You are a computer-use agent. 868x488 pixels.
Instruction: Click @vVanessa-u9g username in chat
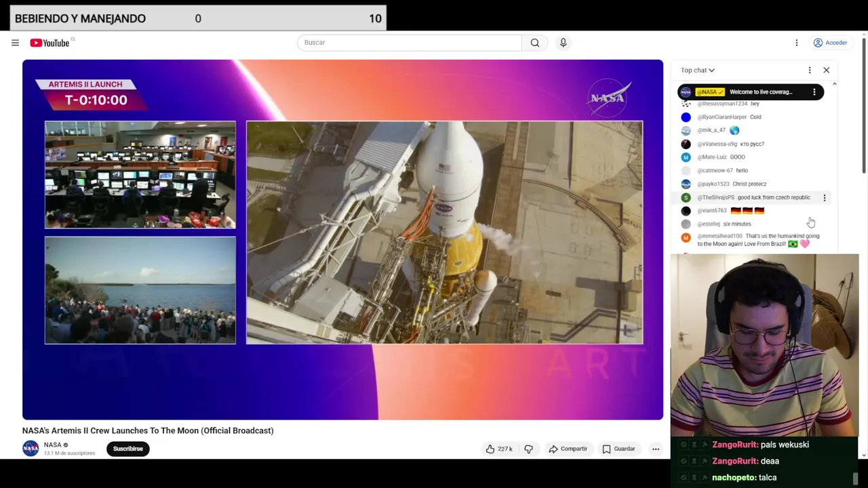pyautogui.click(x=717, y=144)
